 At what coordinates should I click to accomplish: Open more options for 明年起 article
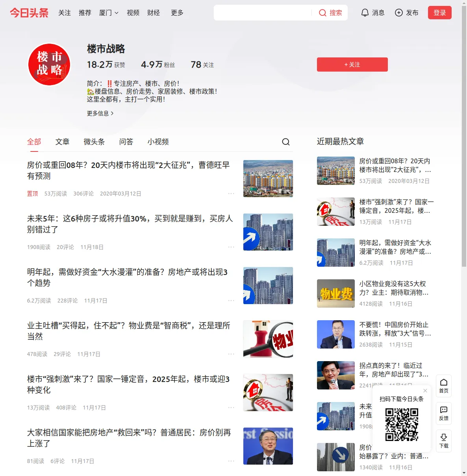231,301
